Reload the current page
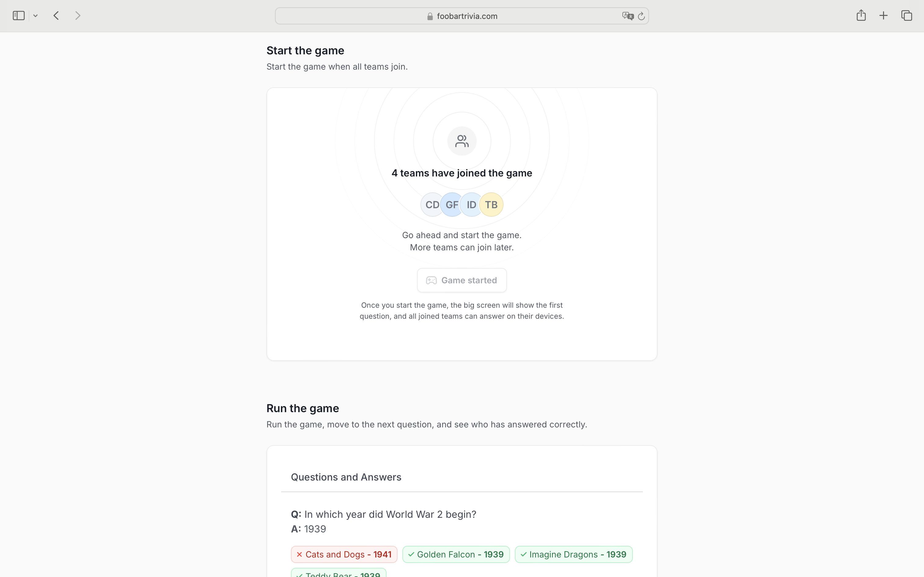 (x=641, y=16)
